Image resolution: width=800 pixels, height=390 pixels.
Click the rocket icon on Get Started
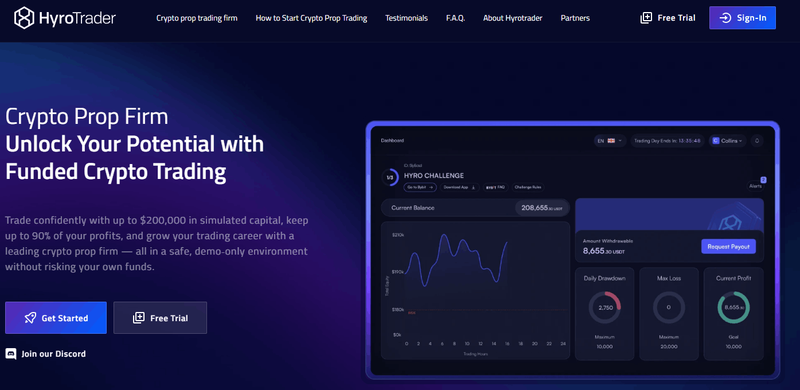pos(30,318)
